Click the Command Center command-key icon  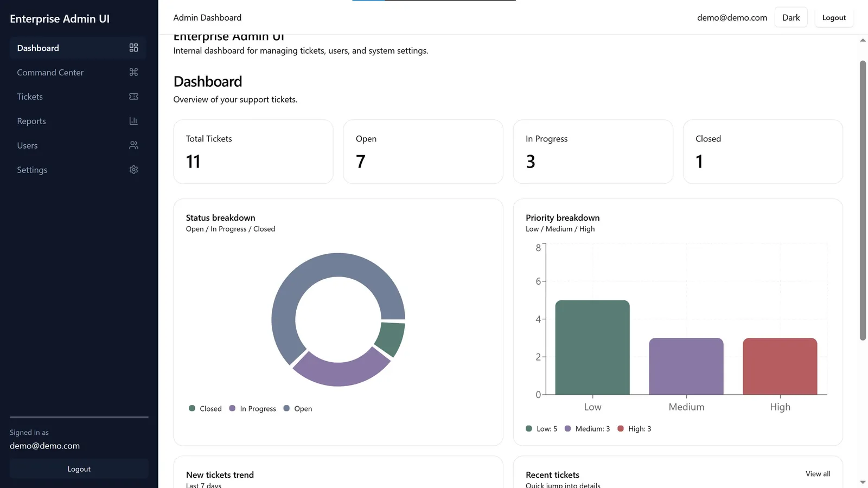click(x=133, y=72)
